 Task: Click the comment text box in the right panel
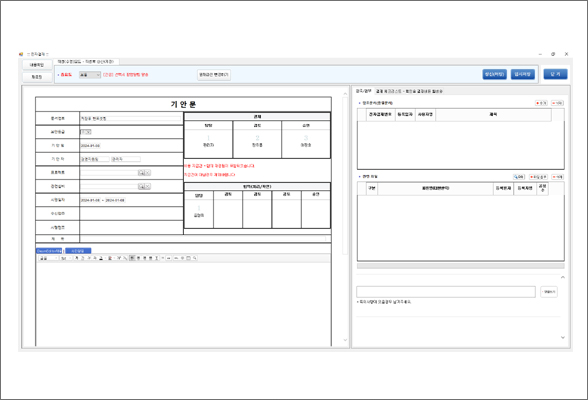[446, 292]
